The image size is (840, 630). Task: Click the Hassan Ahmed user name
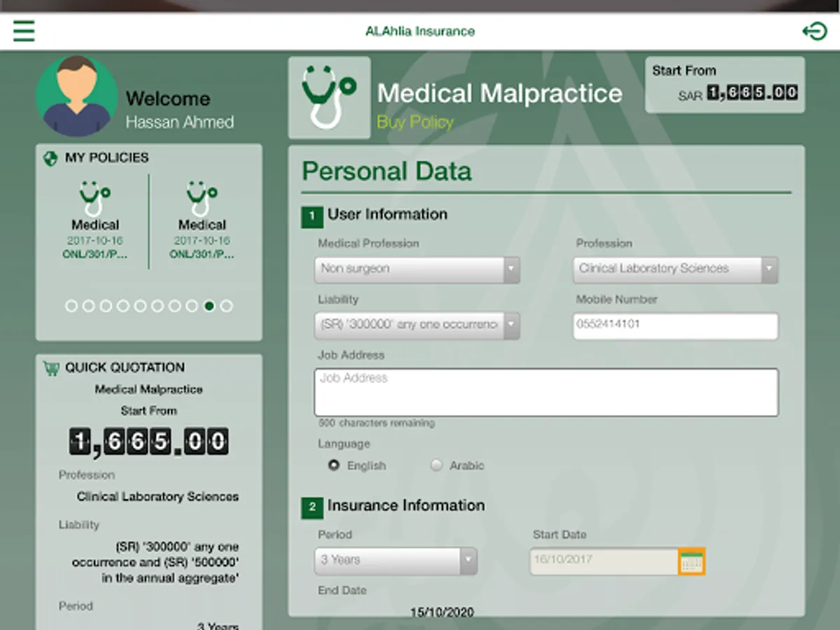point(180,122)
